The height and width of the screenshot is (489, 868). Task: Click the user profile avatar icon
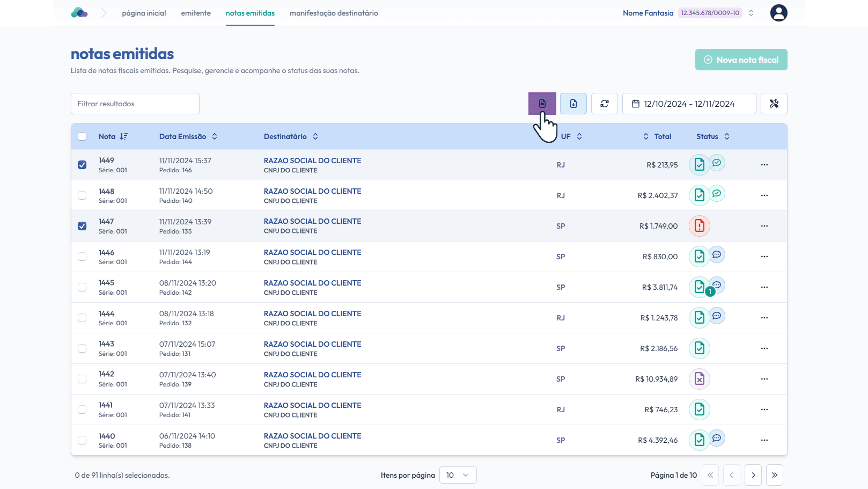pyautogui.click(x=778, y=13)
